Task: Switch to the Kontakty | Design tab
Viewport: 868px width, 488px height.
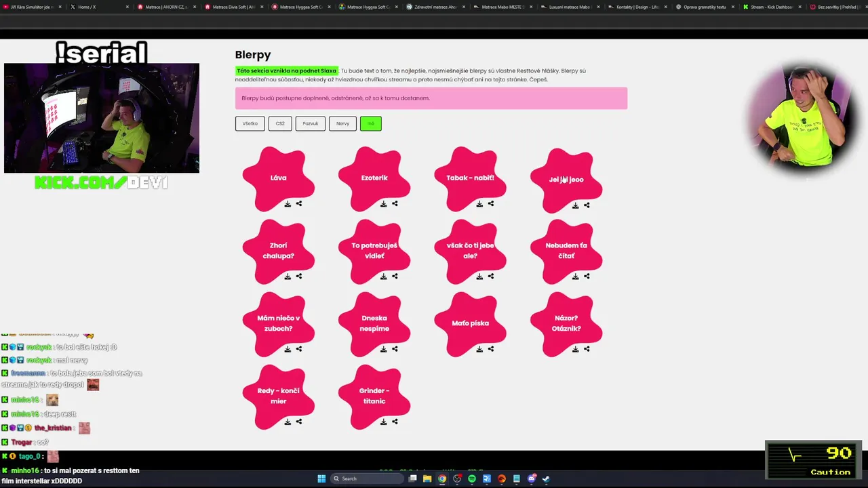Action: [x=637, y=7]
